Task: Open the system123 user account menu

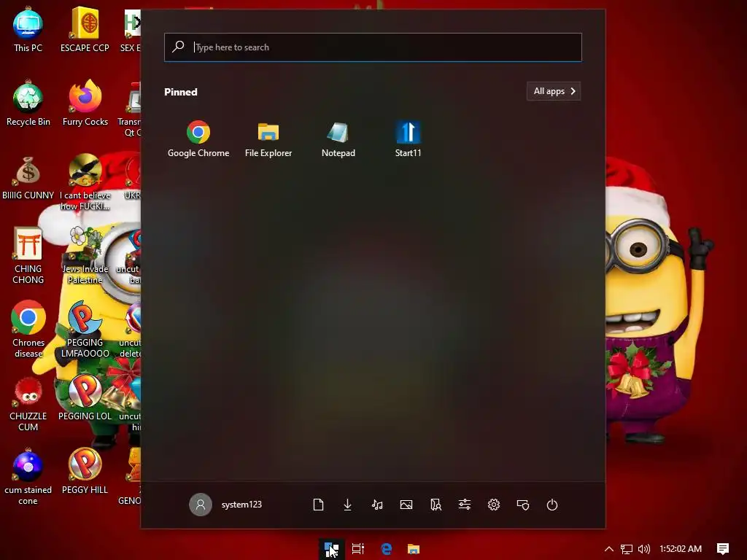Action: (226, 505)
